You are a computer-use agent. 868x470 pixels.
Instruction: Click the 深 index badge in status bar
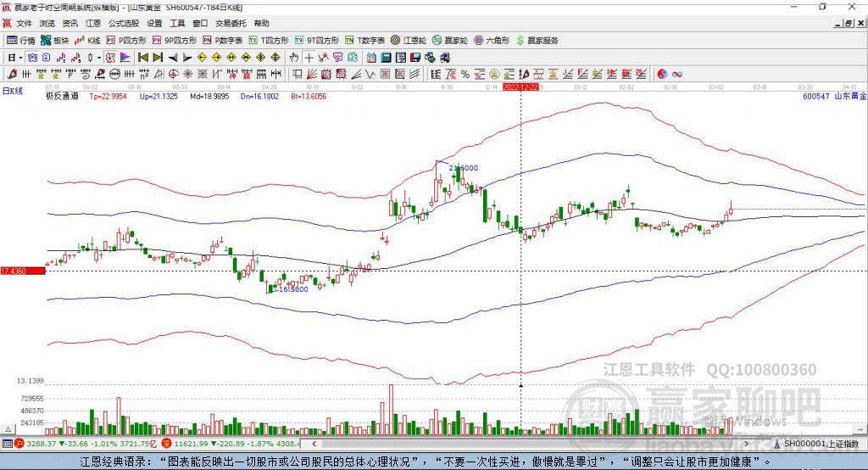pyautogui.click(x=167, y=444)
